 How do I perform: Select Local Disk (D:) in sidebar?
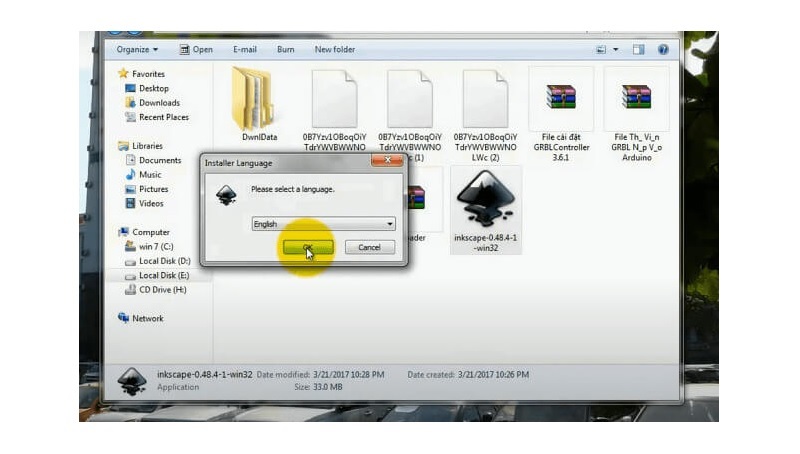164,261
